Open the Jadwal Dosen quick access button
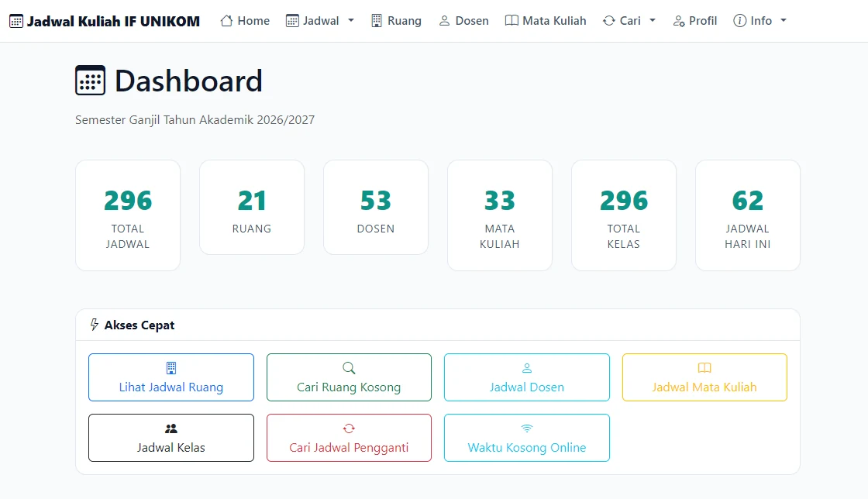Image resolution: width=868 pixels, height=499 pixels. [x=527, y=377]
